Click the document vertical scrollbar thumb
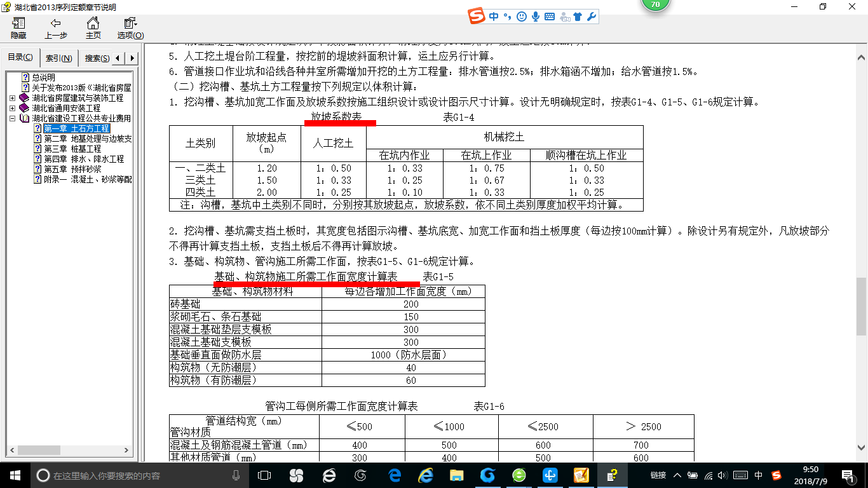The width and height of the screenshot is (868, 488). click(861, 307)
